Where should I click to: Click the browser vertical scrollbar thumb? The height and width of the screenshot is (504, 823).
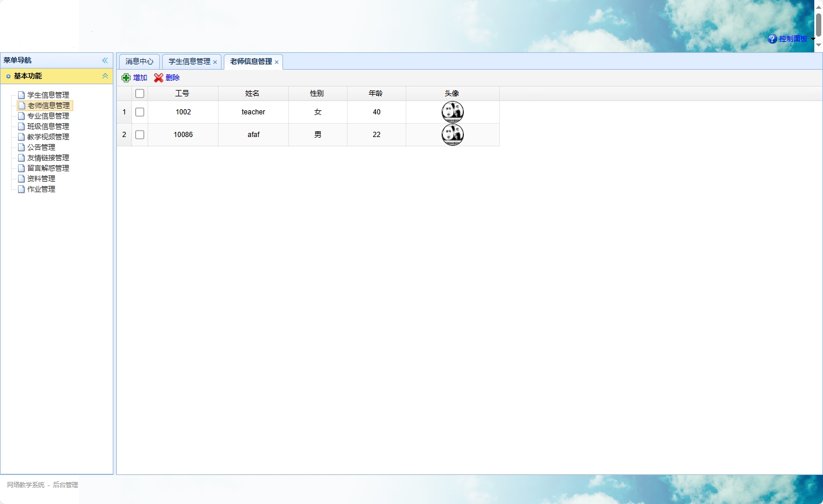point(818,25)
